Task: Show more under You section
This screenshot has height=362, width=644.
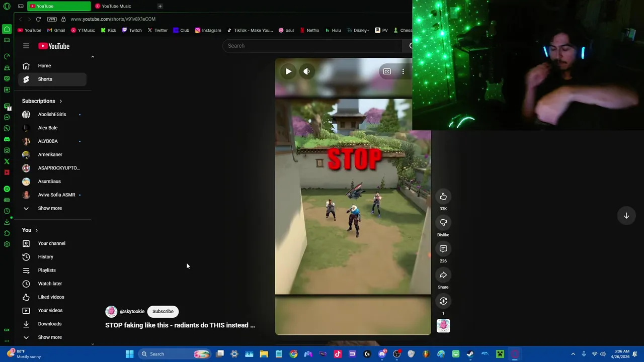Action: 50,337
